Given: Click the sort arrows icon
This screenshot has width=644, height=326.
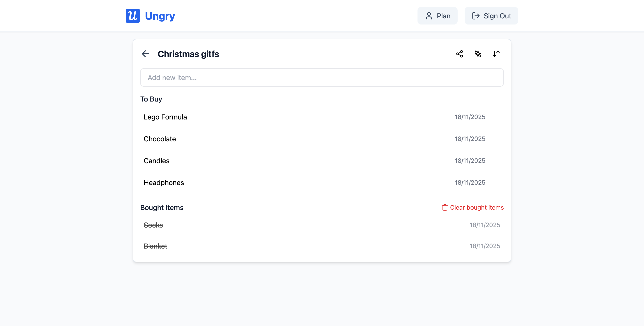Looking at the screenshot, I should (x=496, y=54).
